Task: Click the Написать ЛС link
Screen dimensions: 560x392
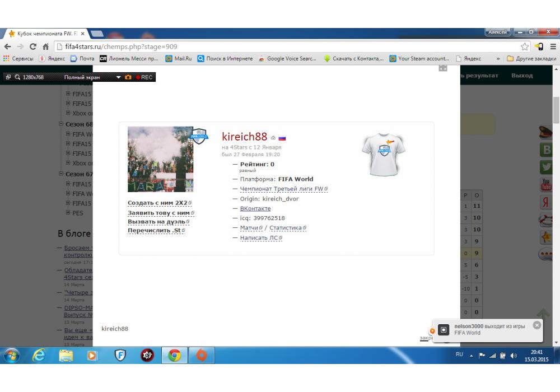Action: click(x=259, y=238)
